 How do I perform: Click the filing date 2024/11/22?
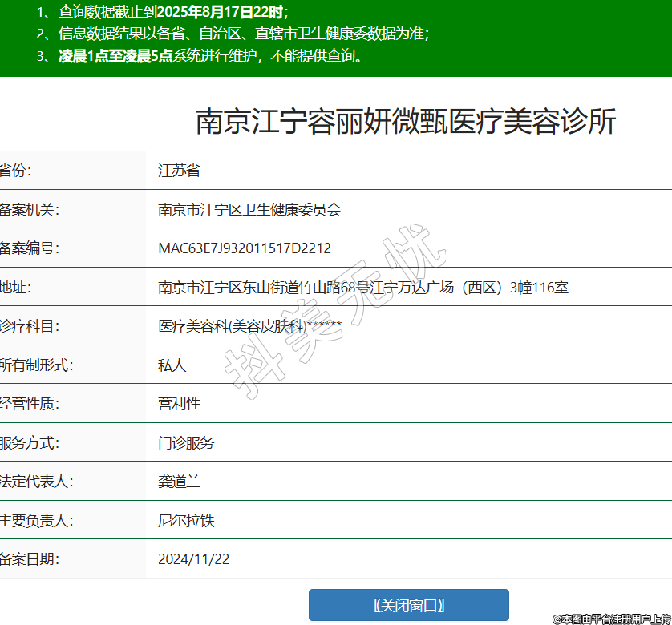(x=193, y=559)
